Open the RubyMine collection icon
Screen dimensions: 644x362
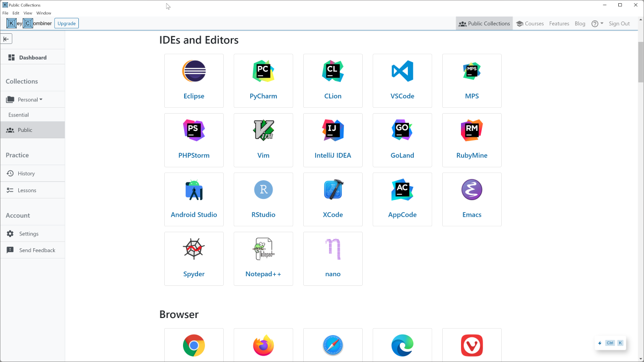(472, 130)
